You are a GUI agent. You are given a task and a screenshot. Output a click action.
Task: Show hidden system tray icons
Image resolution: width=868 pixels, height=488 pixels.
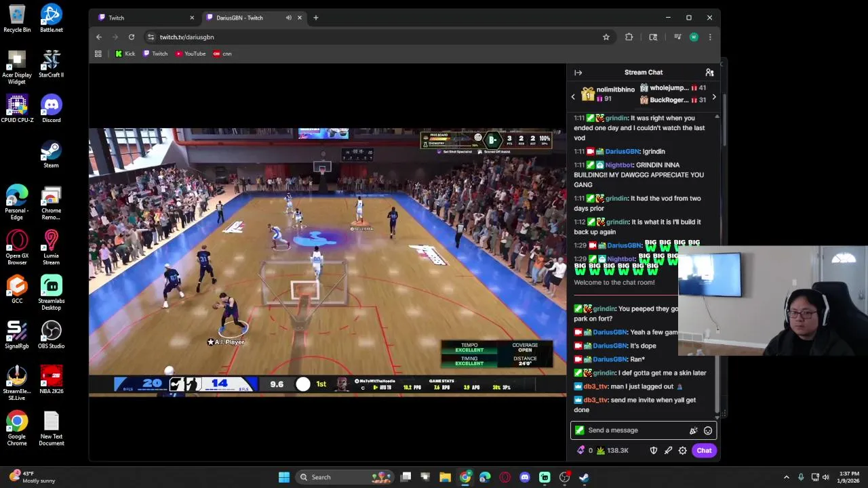tap(787, 477)
